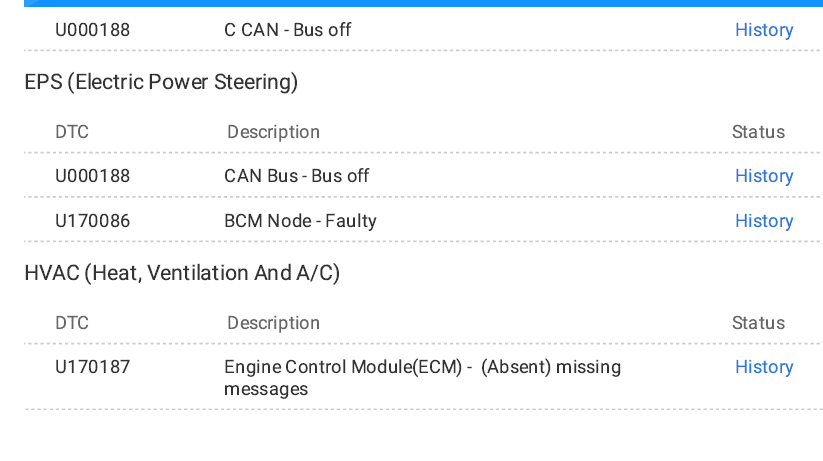This screenshot has height=461, width=823.
Task: Click Status column header under EPS section
Action: 758,132
